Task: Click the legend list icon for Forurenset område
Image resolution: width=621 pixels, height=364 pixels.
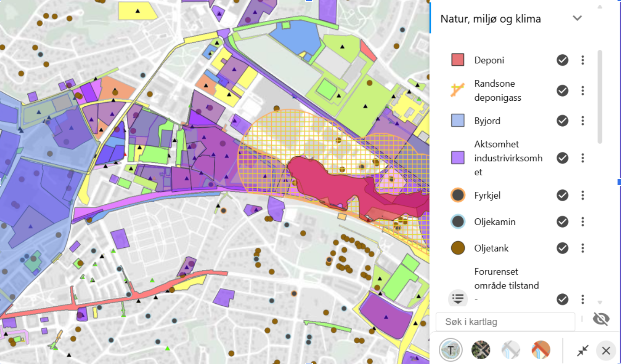Action: tap(458, 298)
